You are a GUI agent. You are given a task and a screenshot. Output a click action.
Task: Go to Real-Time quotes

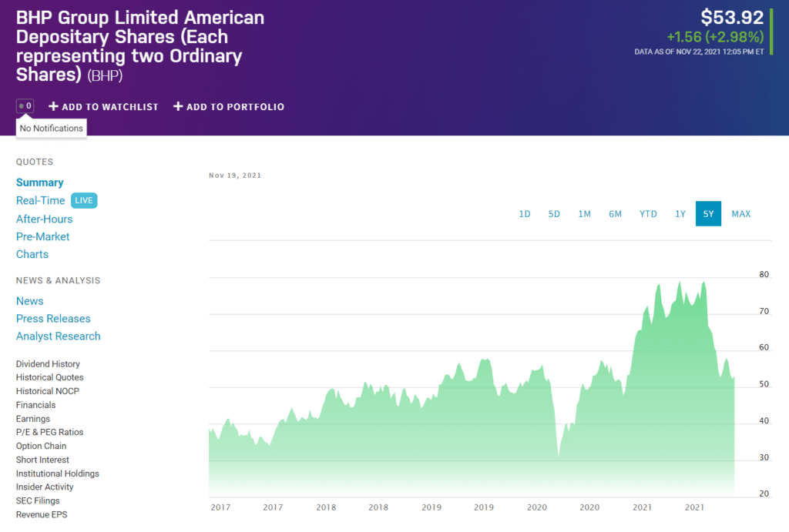click(x=40, y=201)
